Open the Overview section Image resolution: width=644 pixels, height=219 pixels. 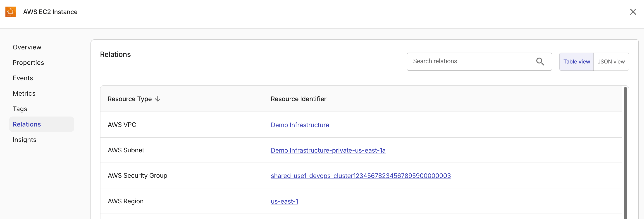(27, 47)
